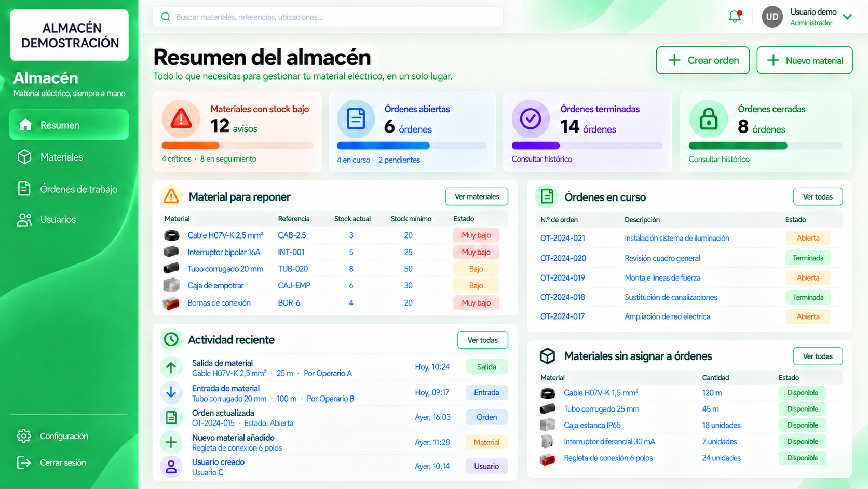Open the Tubo corrugado 20 mm material link
This screenshot has width=868, height=489.
coord(225,269)
